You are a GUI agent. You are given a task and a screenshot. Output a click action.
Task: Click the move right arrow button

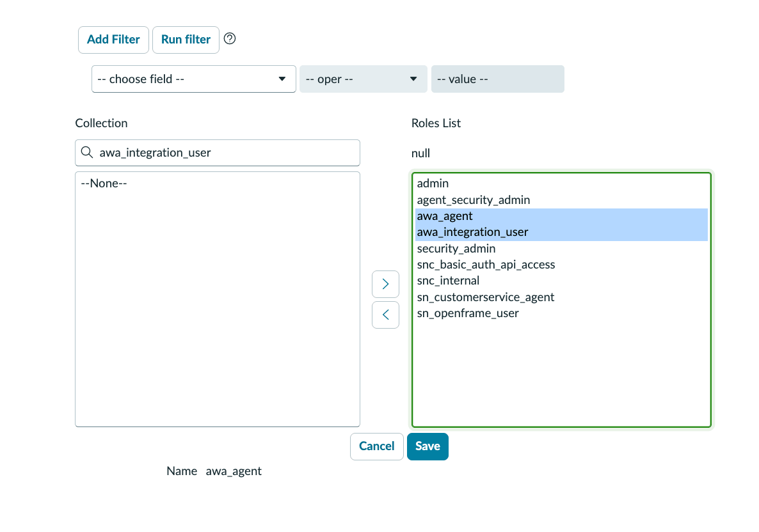click(x=385, y=284)
